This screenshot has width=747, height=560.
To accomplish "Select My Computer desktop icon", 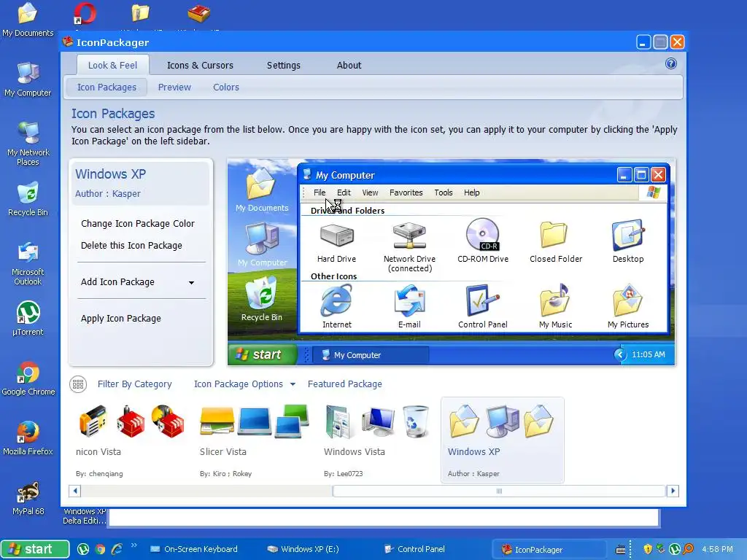I will (x=28, y=79).
